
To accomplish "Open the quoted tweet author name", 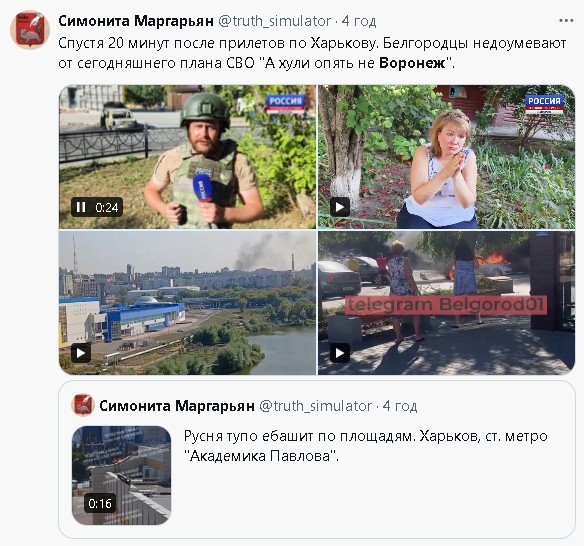I will (x=177, y=406).
